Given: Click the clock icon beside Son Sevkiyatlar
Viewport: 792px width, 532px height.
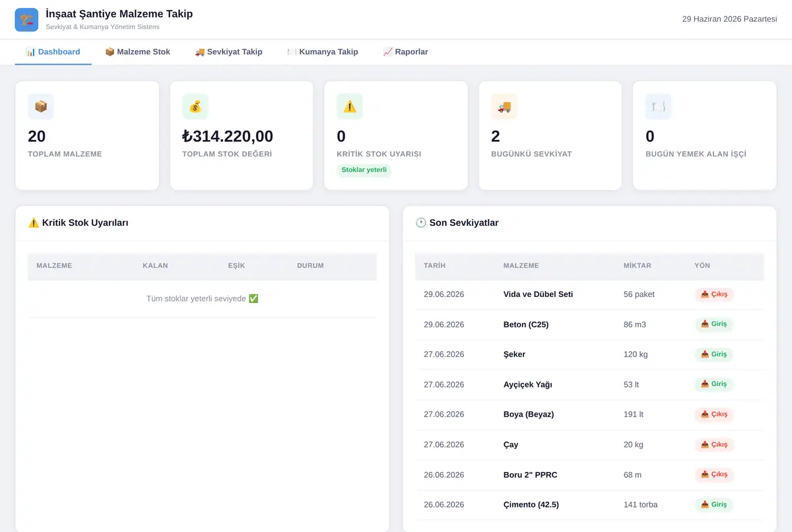Looking at the screenshot, I should coord(421,223).
